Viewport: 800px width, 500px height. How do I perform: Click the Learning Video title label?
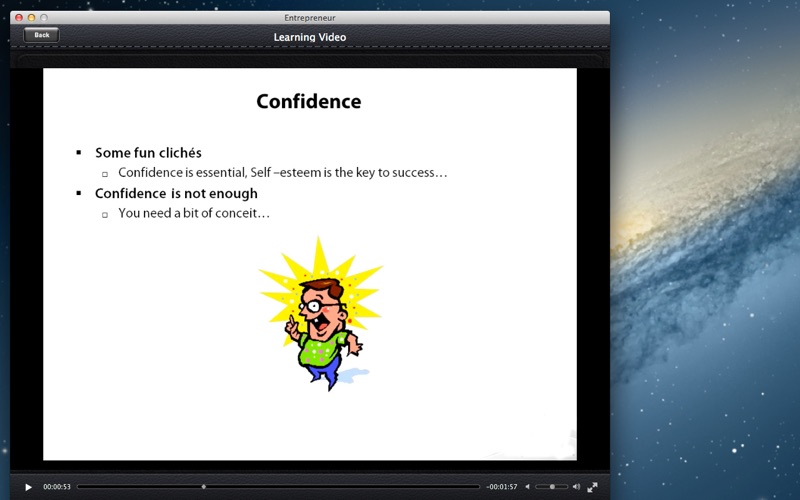click(310, 37)
